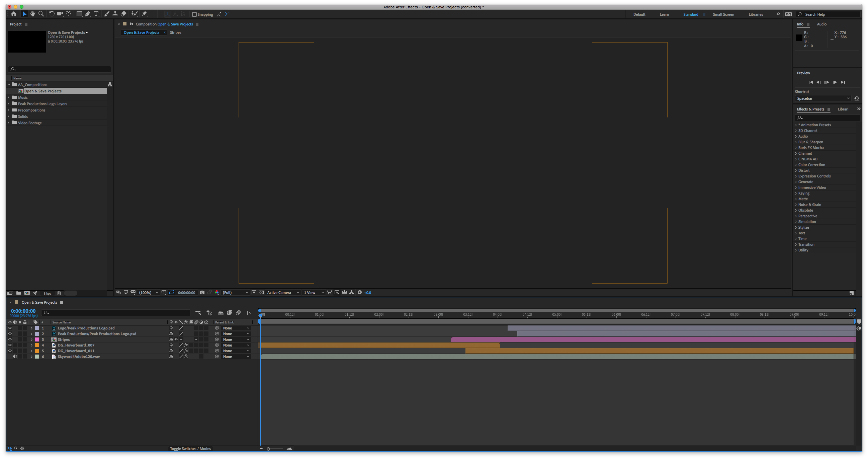
Task: Click the Search Help input field
Action: tap(831, 14)
